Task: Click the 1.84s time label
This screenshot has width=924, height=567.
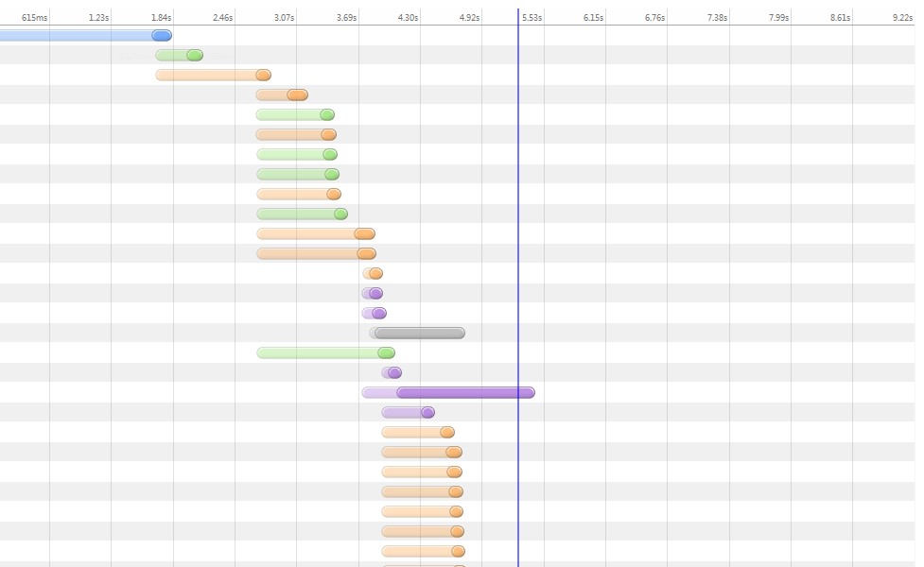Action: pyautogui.click(x=161, y=18)
